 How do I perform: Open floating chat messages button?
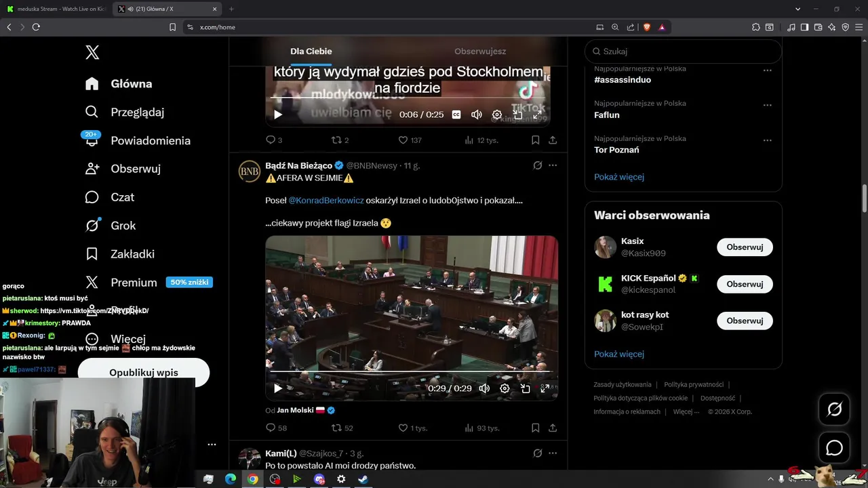point(834,448)
